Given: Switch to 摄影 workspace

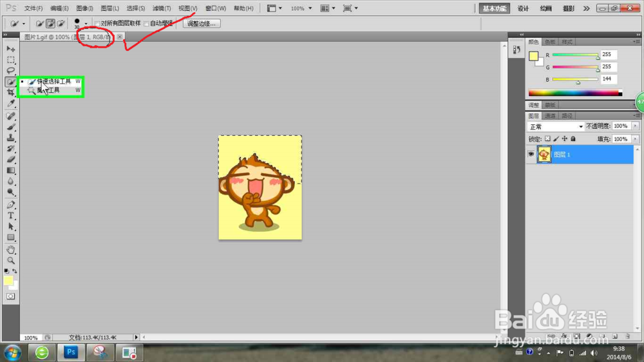Looking at the screenshot, I should point(569,8).
